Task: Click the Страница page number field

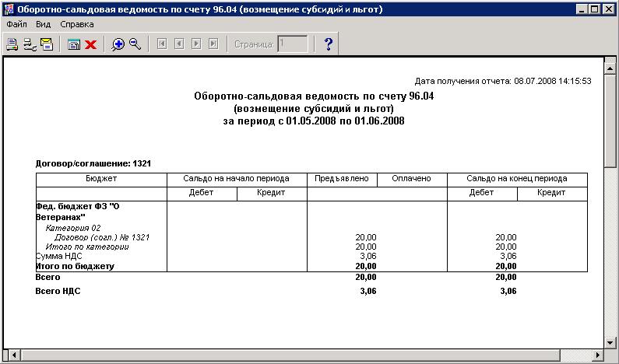Action: click(293, 44)
